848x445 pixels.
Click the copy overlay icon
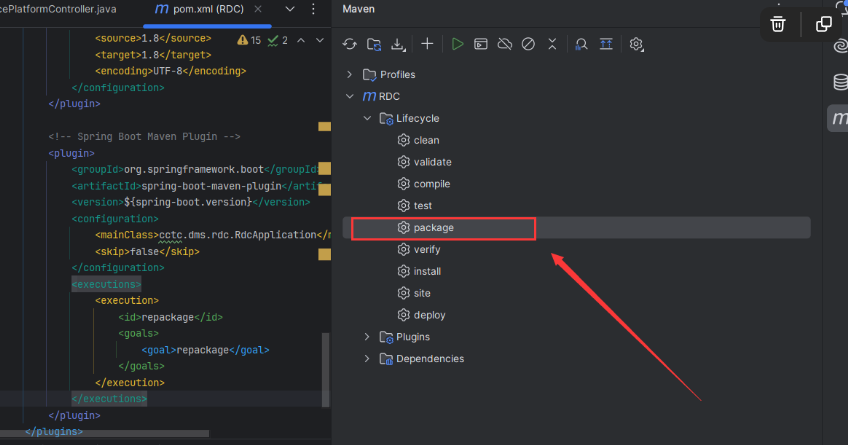[824, 24]
